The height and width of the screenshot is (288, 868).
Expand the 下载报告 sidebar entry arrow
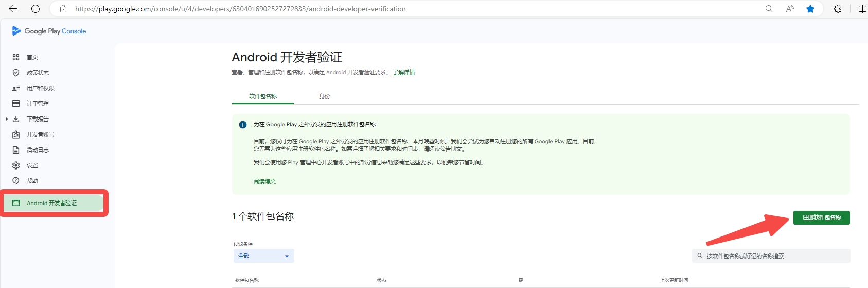pyautogui.click(x=7, y=119)
